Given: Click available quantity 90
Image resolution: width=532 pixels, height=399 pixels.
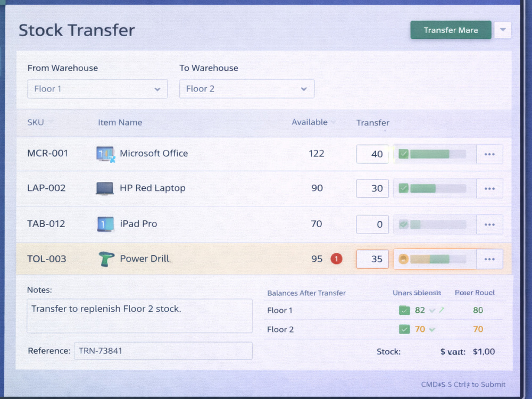Looking at the screenshot, I should [317, 188].
